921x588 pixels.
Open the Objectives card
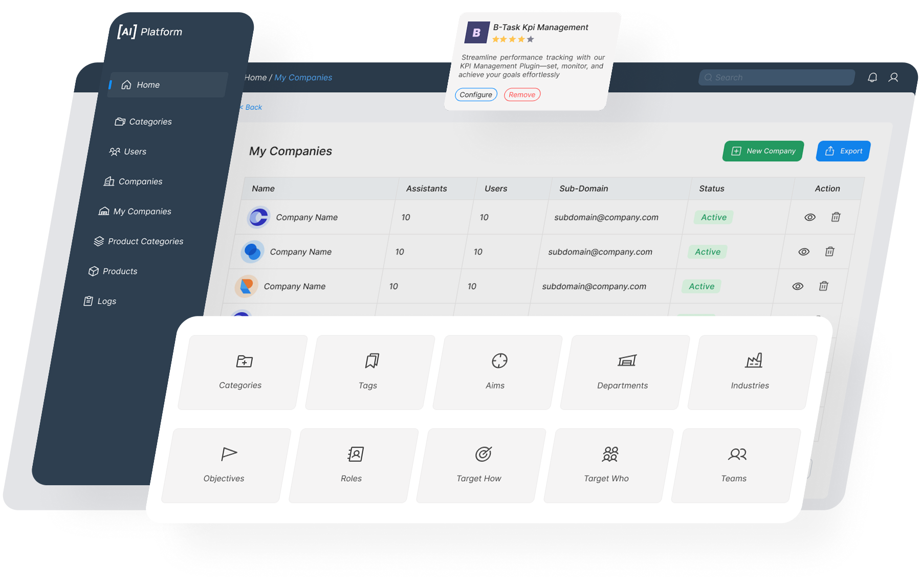pyautogui.click(x=226, y=465)
